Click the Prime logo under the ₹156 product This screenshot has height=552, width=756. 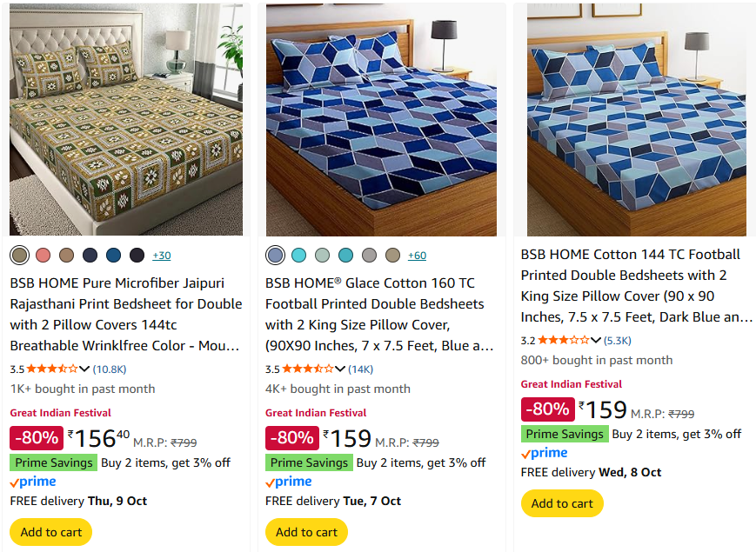pyautogui.click(x=33, y=482)
